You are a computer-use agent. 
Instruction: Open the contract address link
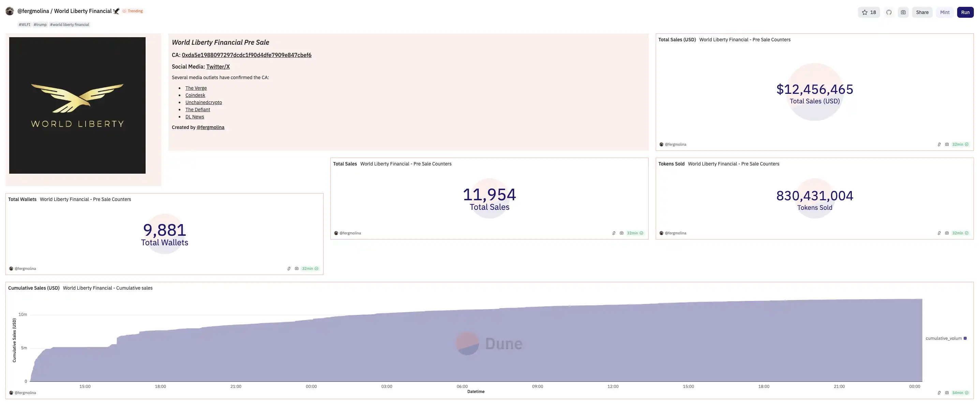pyautogui.click(x=247, y=55)
